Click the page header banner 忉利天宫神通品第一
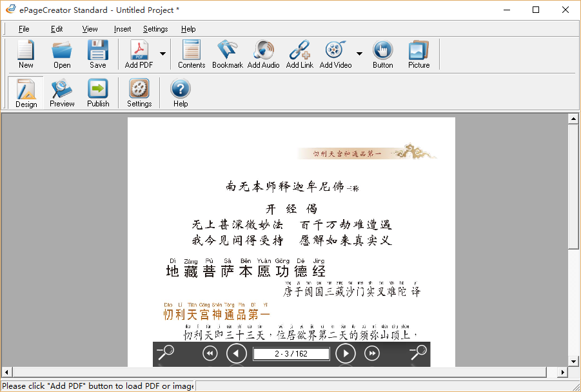The image size is (581, 392). click(x=347, y=153)
